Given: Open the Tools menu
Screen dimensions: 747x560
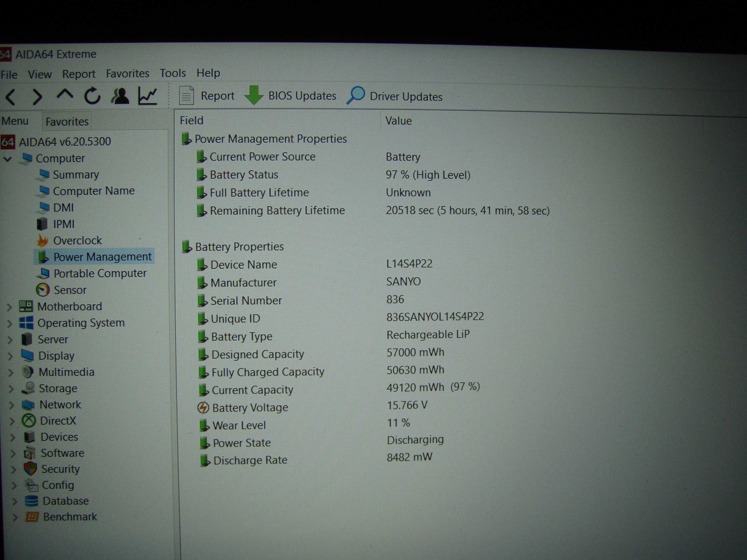Looking at the screenshot, I should (173, 73).
